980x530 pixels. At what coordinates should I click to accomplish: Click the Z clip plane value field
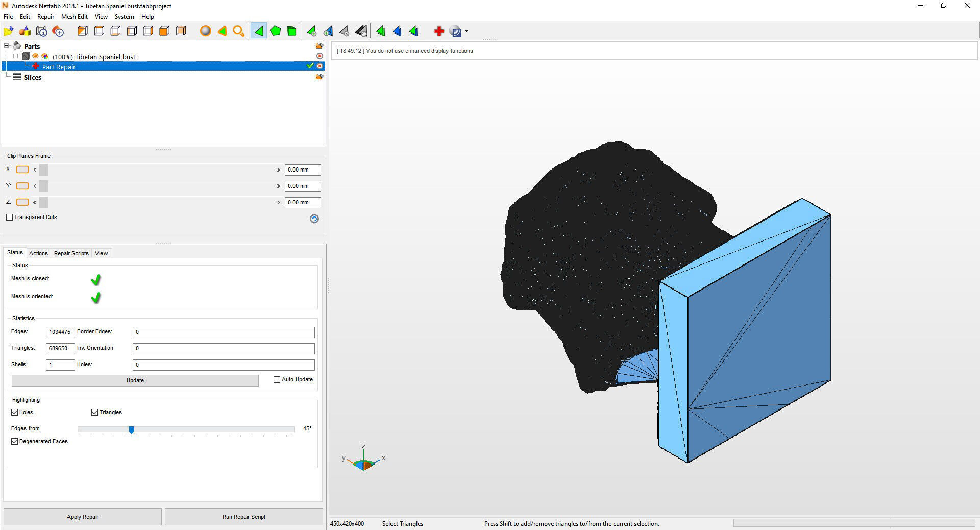(x=303, y=203)
